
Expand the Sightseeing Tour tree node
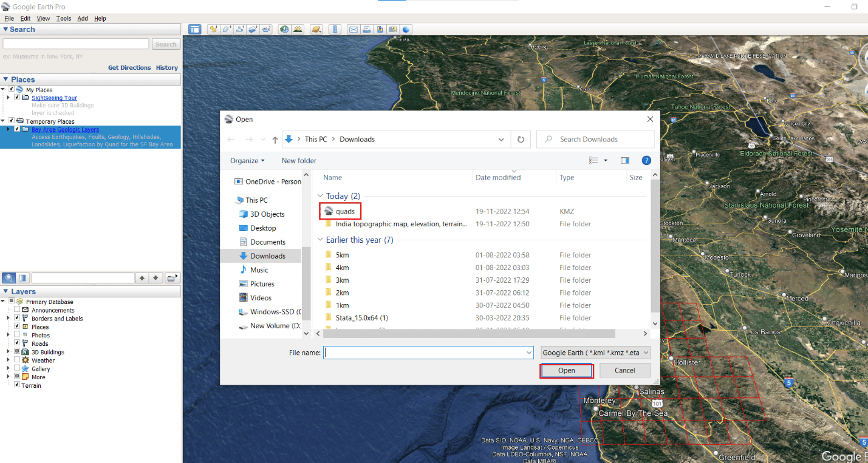(x=9, y=97)
